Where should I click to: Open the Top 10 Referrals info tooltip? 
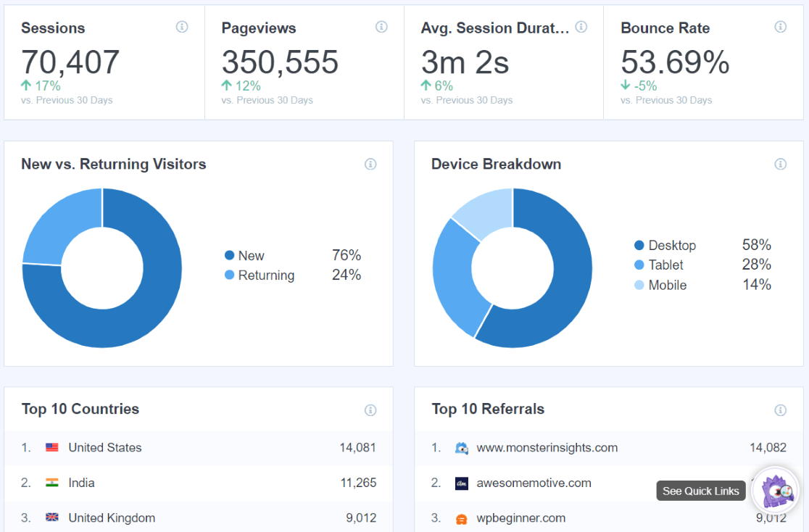coord(781,410)
